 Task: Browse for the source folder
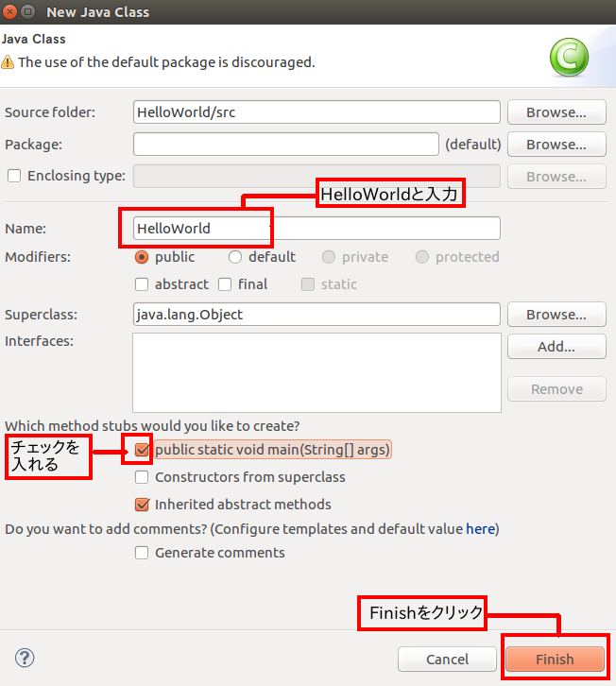click(x=556, y=112)
